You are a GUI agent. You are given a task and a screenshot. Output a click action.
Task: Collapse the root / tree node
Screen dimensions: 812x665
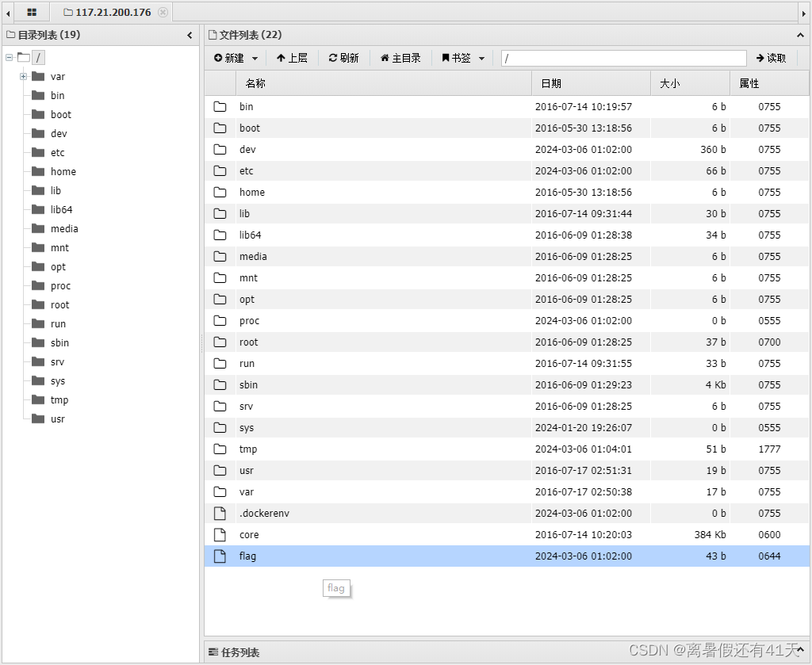pos(10,57)
